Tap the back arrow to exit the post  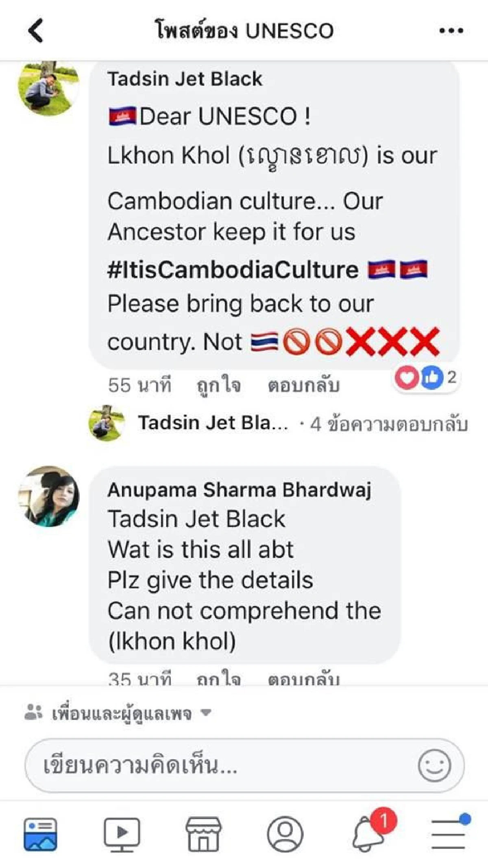[36, 31]
